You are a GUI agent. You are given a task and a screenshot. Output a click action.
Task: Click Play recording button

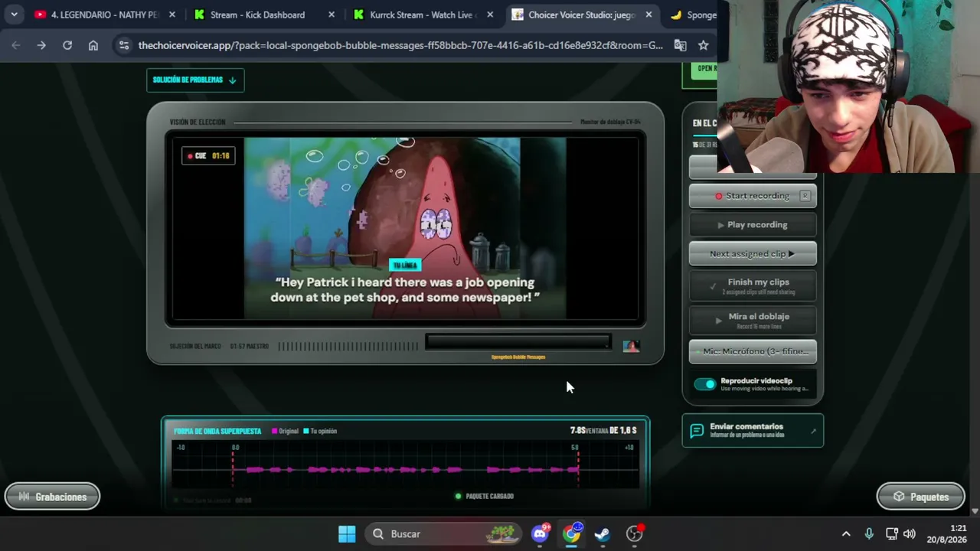[x=753, y=225]
